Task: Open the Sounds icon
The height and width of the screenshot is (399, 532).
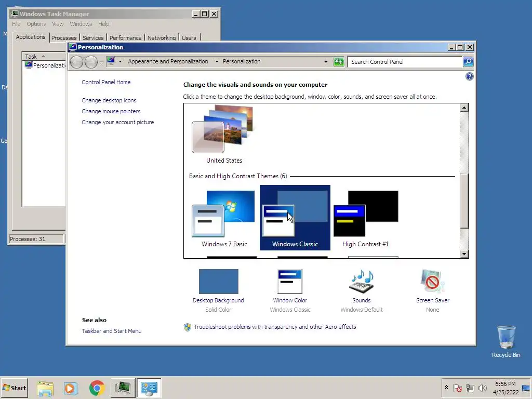Action: pyautogui.click(x=362, y=281)
